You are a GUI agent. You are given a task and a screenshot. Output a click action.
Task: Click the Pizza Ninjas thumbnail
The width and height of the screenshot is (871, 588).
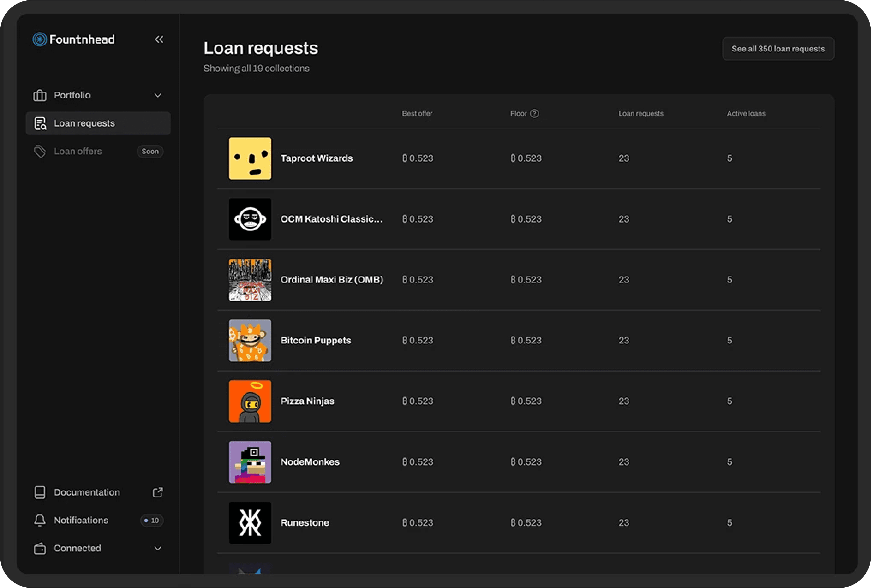coord(250,401)
